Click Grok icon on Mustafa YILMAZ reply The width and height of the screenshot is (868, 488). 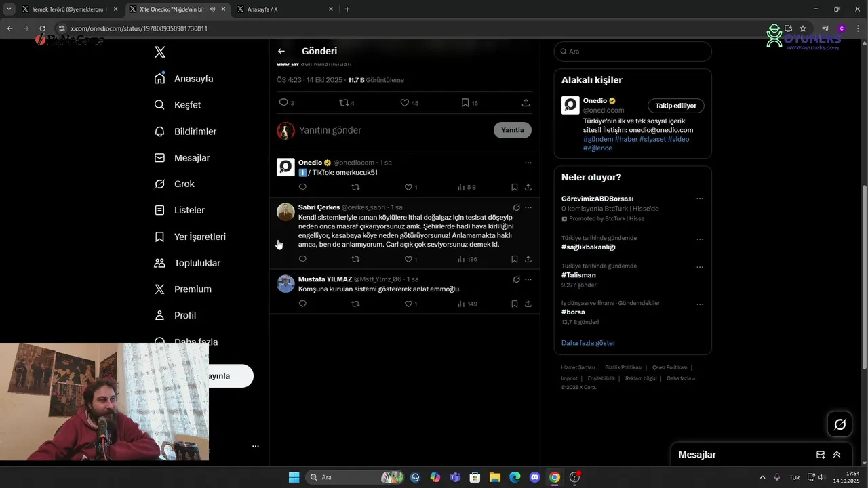(516, 279)
